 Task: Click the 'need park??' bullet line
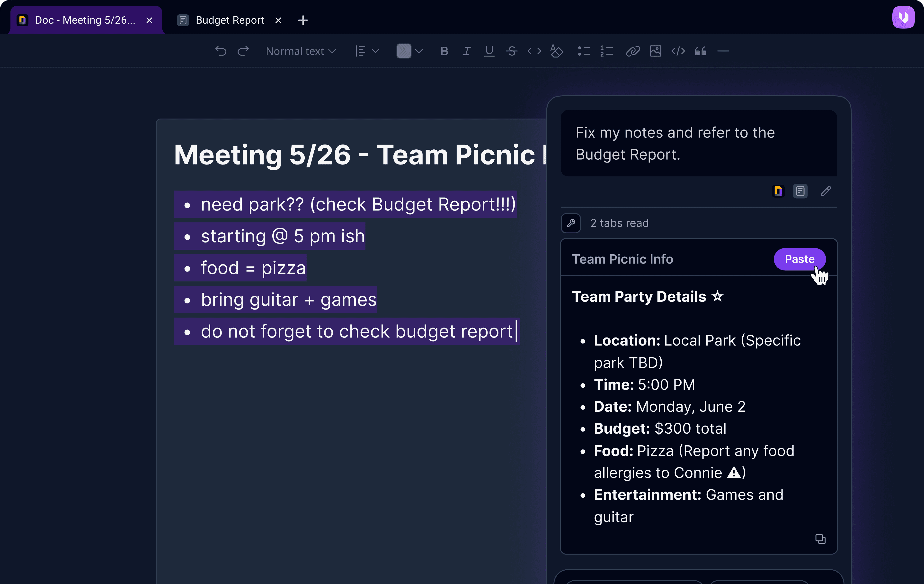(x=345, y=204)
